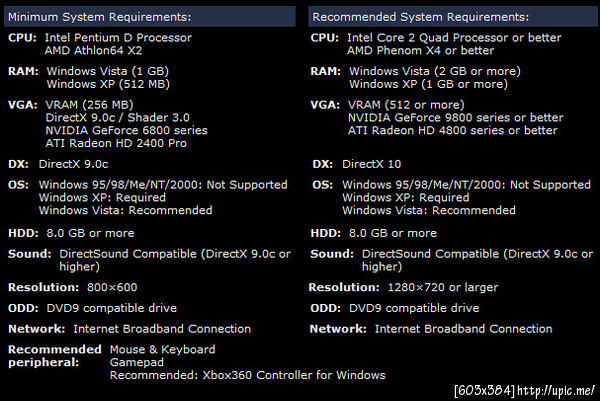Click the Recommended System Requirements header

click(x=453, y=17)
